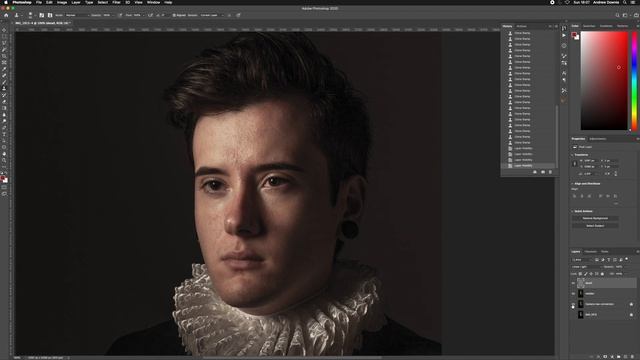Switch to the Swatches tab
Screen dimensions: 640x360
pyautogui.click(x=589, y=26)
